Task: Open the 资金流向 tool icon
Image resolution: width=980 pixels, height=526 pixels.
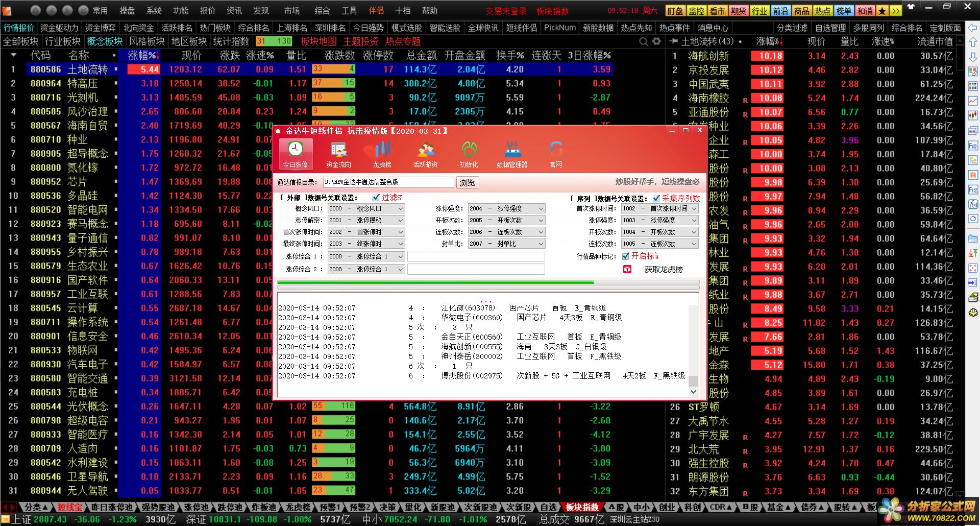Action: 339,154
